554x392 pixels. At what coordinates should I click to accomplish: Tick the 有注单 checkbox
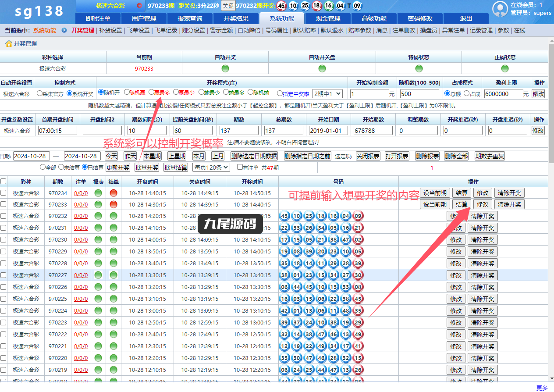point(240,167)
